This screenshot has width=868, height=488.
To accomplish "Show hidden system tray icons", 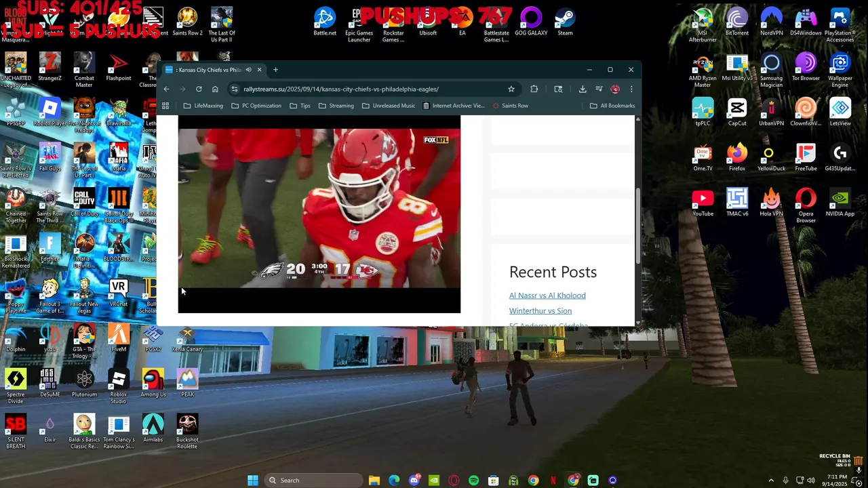I will pyautogui.click(x=771, y=481).
